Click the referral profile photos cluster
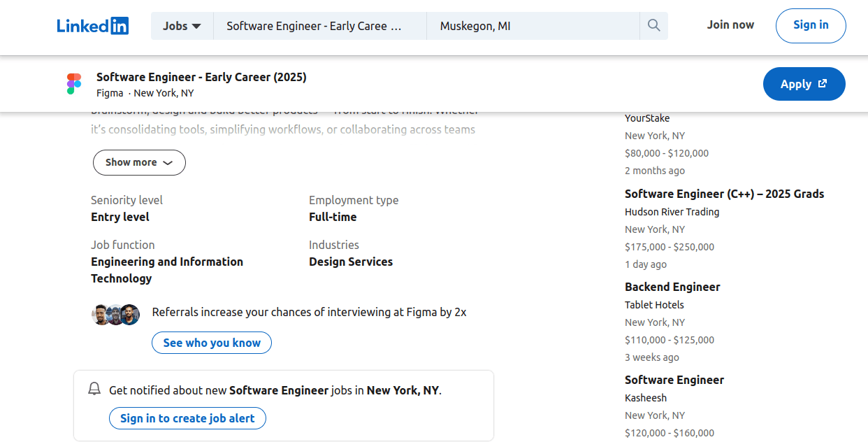This screenshot has height=442, width=868. click(x=116, y=314)
